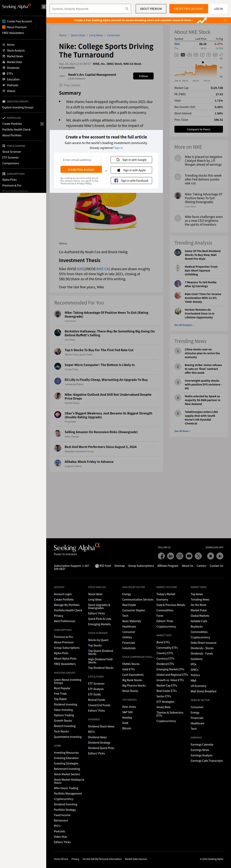Viewport: 231px width, 868px height.
Task: Click the Consumer breadcrumb link
Action: (x=113, y=35)
